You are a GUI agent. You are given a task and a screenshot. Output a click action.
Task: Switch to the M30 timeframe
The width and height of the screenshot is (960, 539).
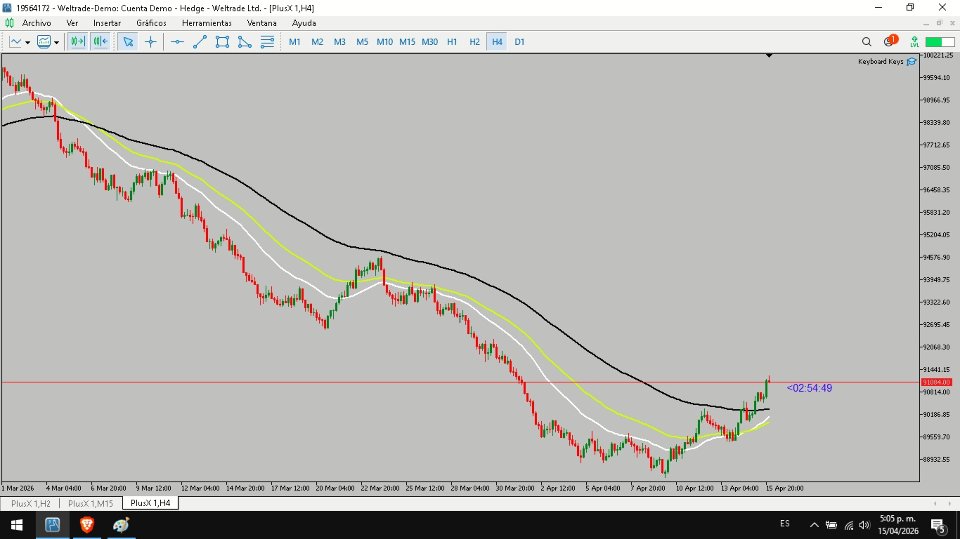click(430, 42)
